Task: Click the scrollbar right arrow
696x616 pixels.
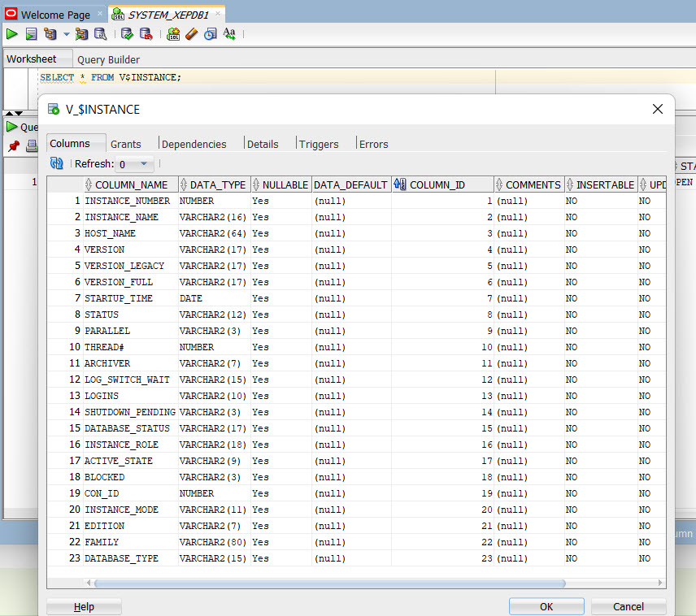Action: coord(660,583)
